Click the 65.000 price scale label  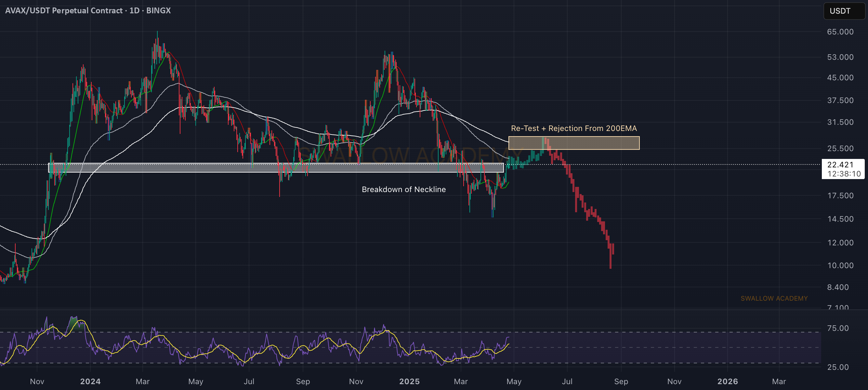(840, 32)
